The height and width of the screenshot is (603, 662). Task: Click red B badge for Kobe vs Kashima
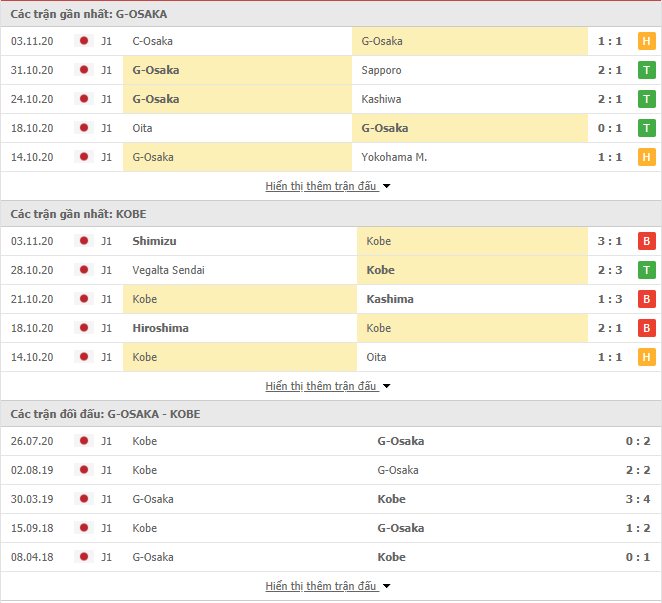click(646, 299)
